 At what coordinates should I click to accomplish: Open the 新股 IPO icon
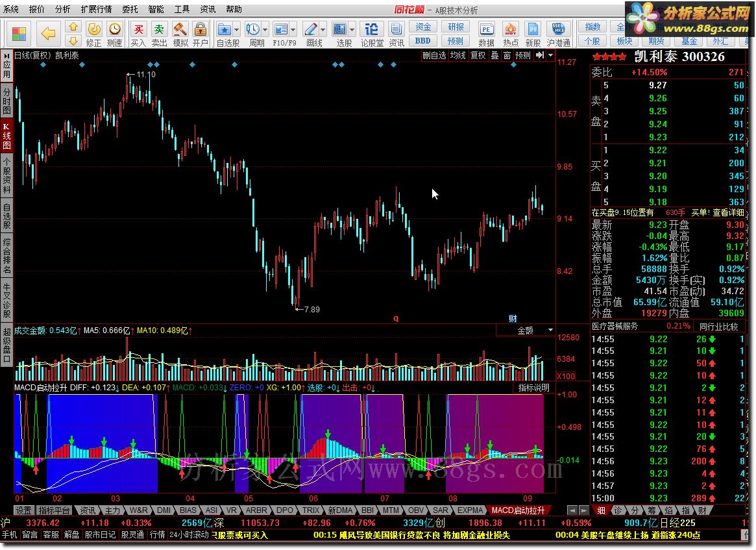click(533, 29)
